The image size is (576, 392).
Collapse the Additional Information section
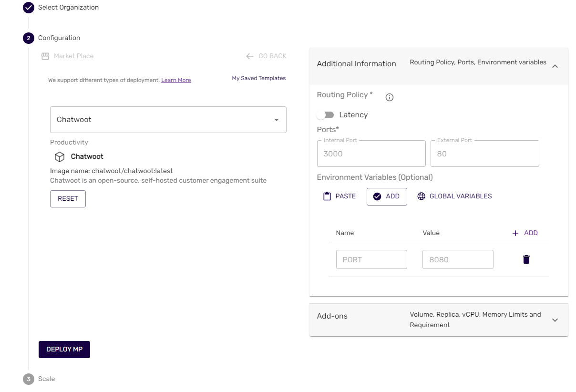click(x=555, y=66)
